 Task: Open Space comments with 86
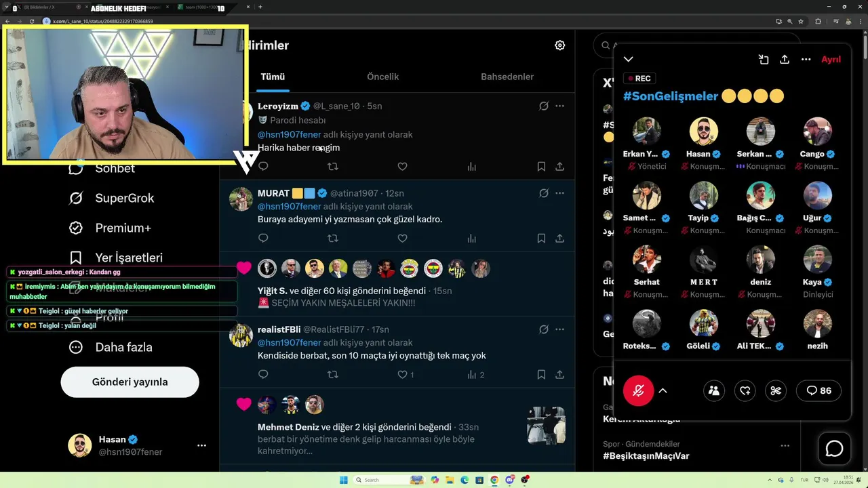(818, 390)
